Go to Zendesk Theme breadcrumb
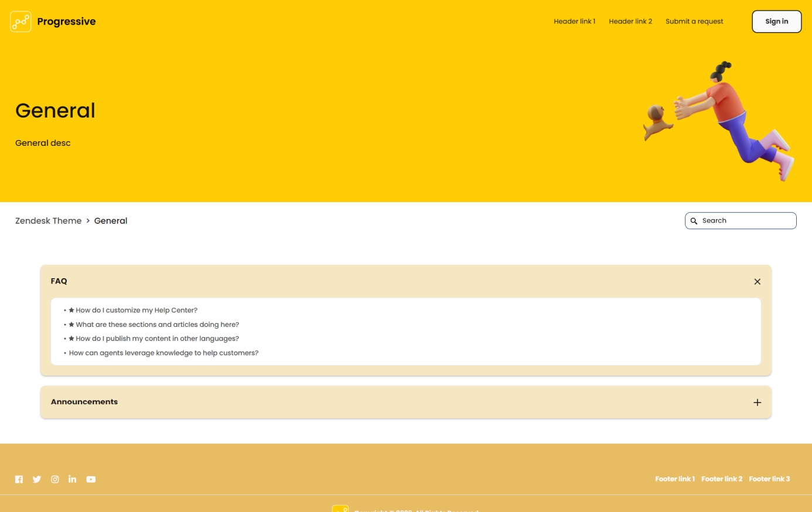Viewport: 812px width, 512px height. 48,221
